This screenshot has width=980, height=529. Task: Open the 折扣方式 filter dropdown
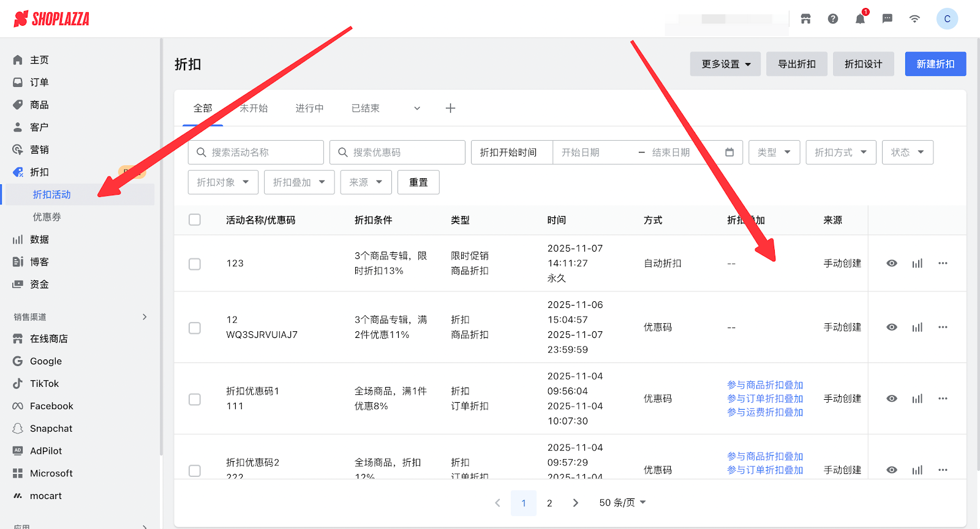(840, 152)
